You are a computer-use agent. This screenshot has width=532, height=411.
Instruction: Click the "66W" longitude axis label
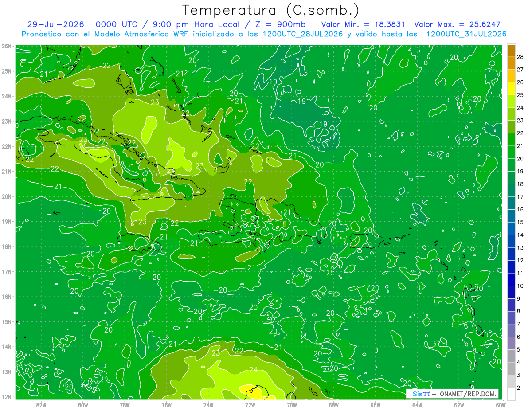(x=376, y=405)
